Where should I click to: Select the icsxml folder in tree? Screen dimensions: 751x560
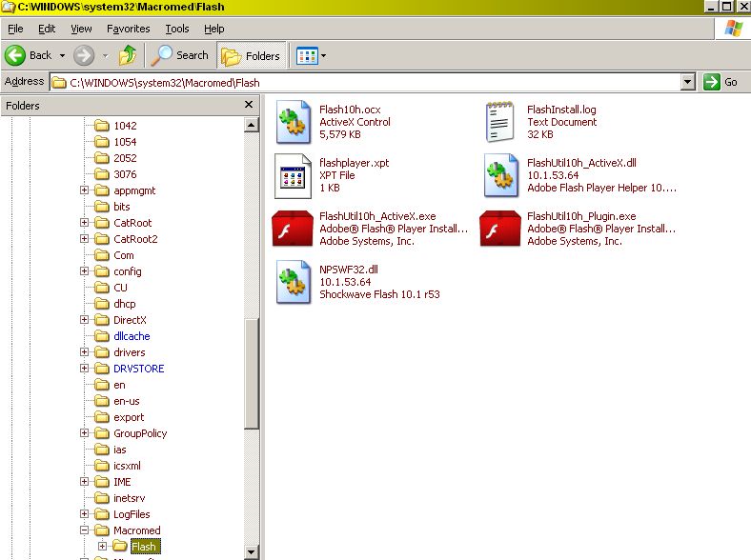(x=127, y=465)
